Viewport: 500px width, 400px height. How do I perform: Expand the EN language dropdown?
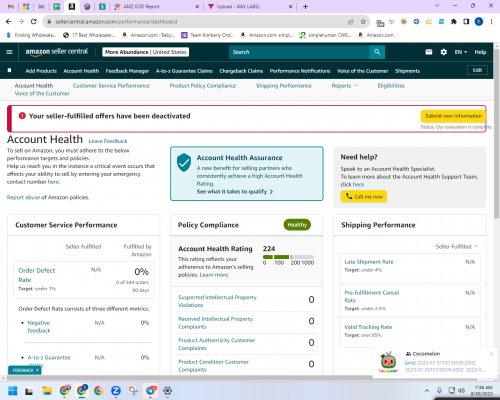click(461, 52)
